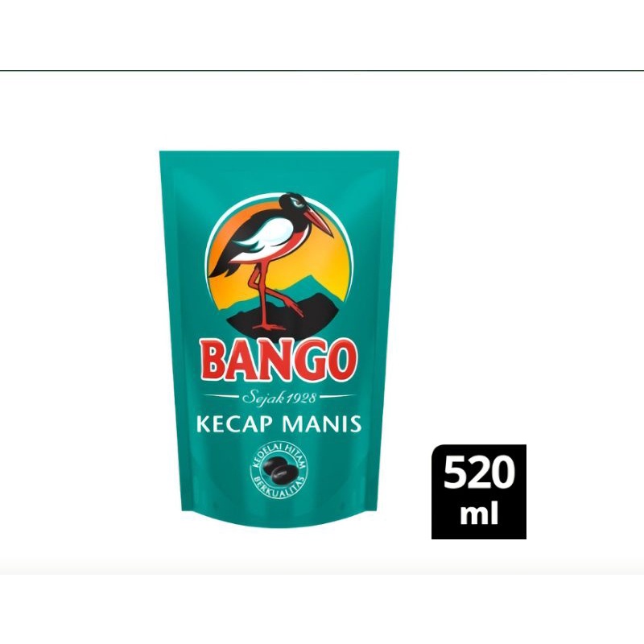Click the Sejak 1928 script text
This screenshot has width=644, height=644.
click(x=279, y=398)
